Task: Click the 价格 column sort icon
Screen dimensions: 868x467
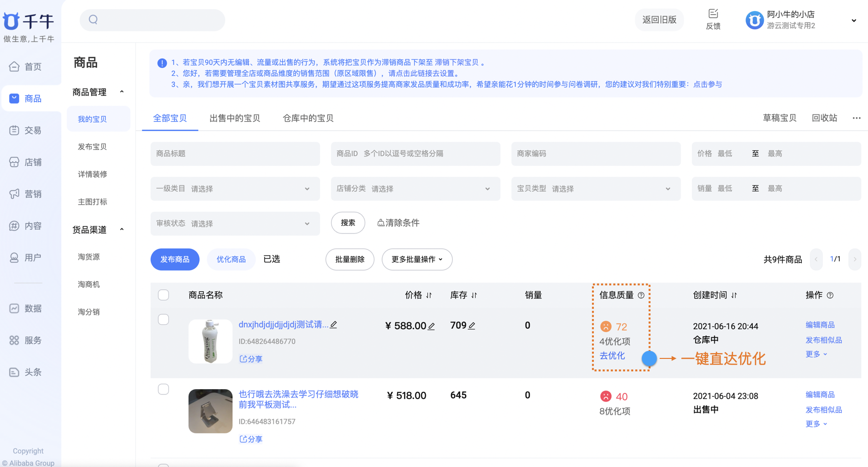Action: coord(429,295)
